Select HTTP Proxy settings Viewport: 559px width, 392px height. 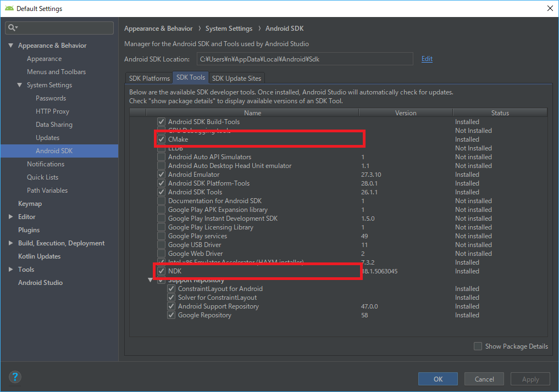click(x=52, y=111)
